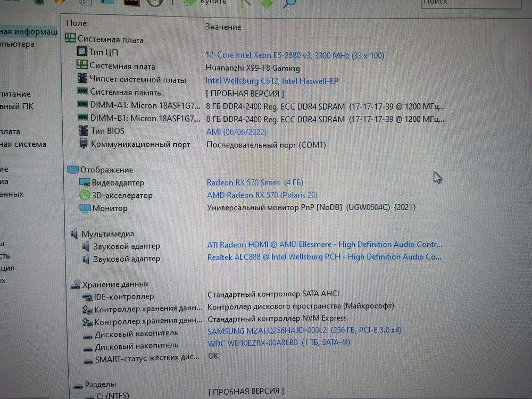532x399 pixels.
Task: Open the AMI (06/06/2022) BIOS link
Action: coord(237,131)
